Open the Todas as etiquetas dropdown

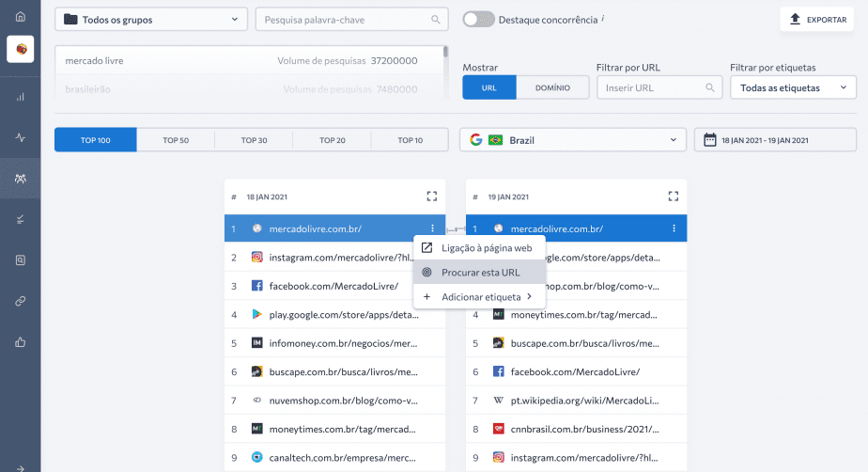[793, 87]
